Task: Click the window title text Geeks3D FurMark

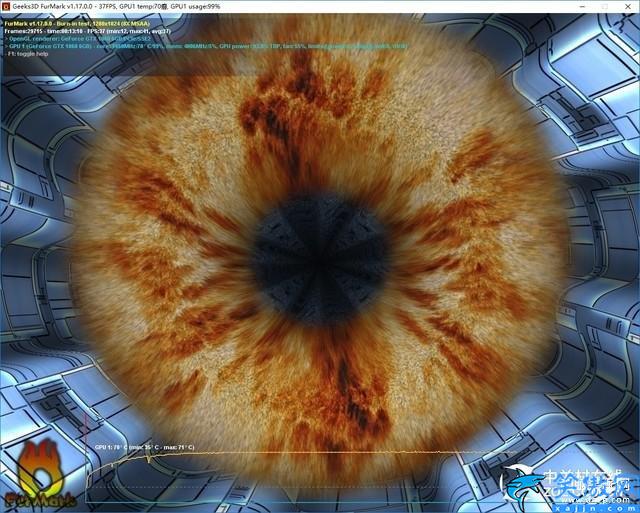Action: 117,6
